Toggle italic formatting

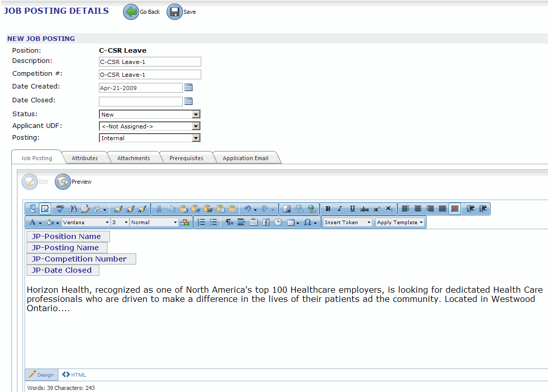[340, 209]
